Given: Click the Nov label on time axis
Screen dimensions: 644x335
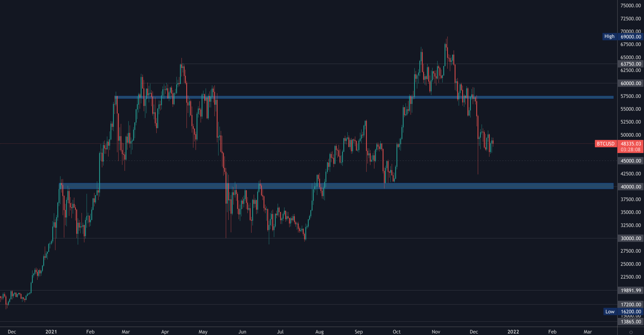Looking at the screenshot, I should point(436,332).
